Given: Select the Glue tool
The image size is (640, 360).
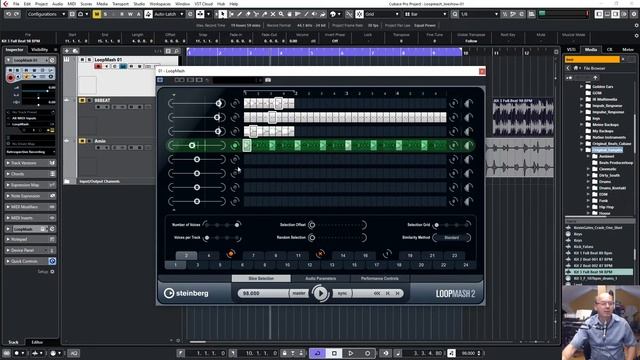Looking at the screenshot, I should pos(264,14).
